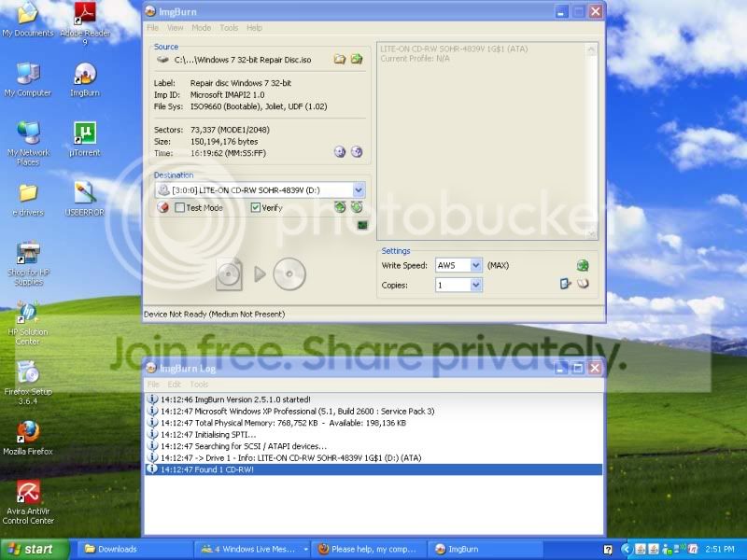Image resolution: width=747 pixels, height=560 pixels.
Task: Switch to Please help Firefox taskbar button
Action: pyautogui.click(x=369, y=549)
